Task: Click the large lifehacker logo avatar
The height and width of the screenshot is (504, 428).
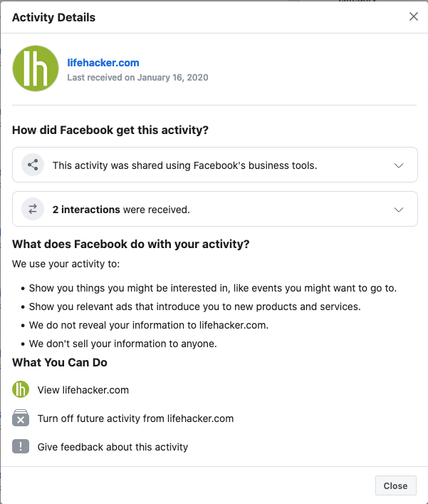Action: point(36,68)
